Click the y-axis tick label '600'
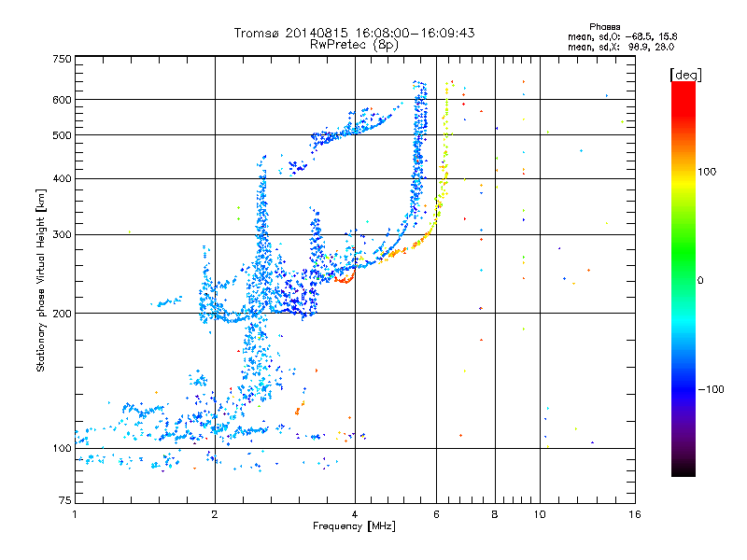747x560 pixels. click(62, 100)
